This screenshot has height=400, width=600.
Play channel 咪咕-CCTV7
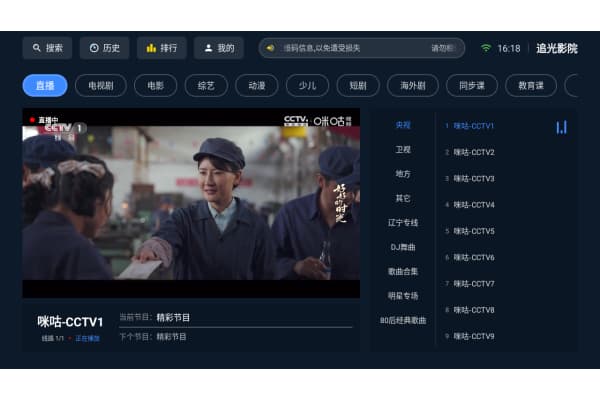pyautogui.click(x=505, y=284)
